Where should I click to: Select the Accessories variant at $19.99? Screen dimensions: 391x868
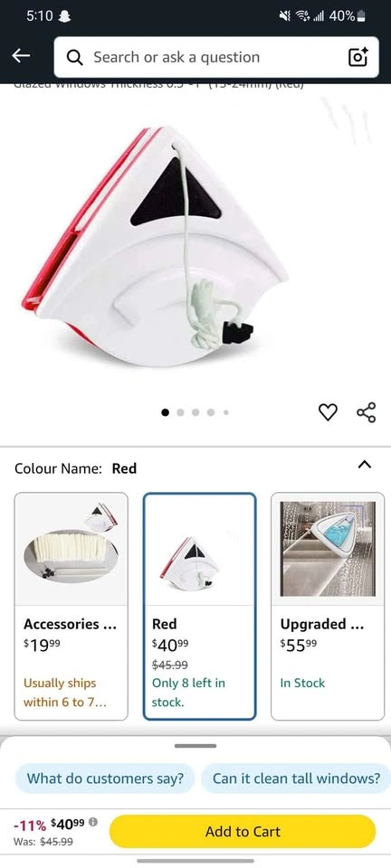[71, 606]
